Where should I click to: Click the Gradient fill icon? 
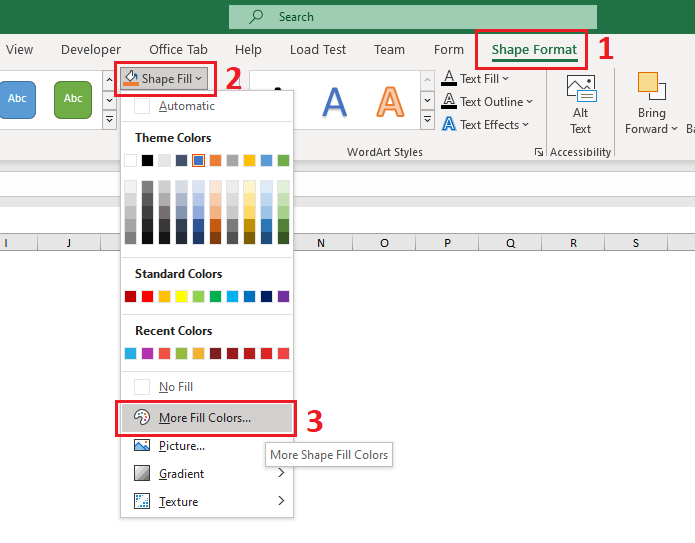142,473
